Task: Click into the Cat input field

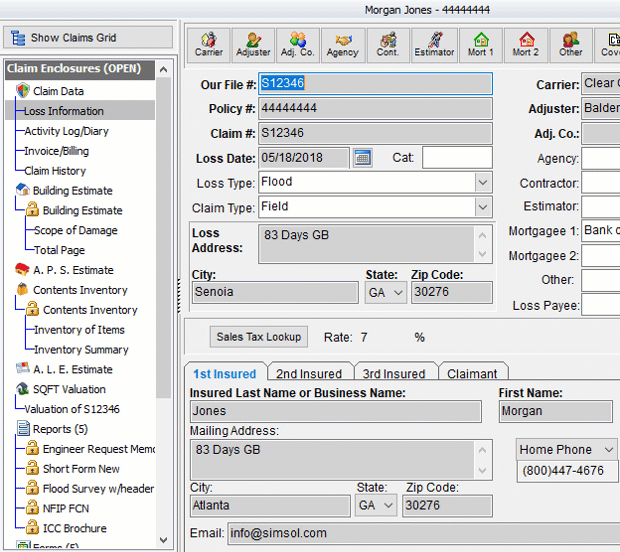Action: tap(456, 158)
